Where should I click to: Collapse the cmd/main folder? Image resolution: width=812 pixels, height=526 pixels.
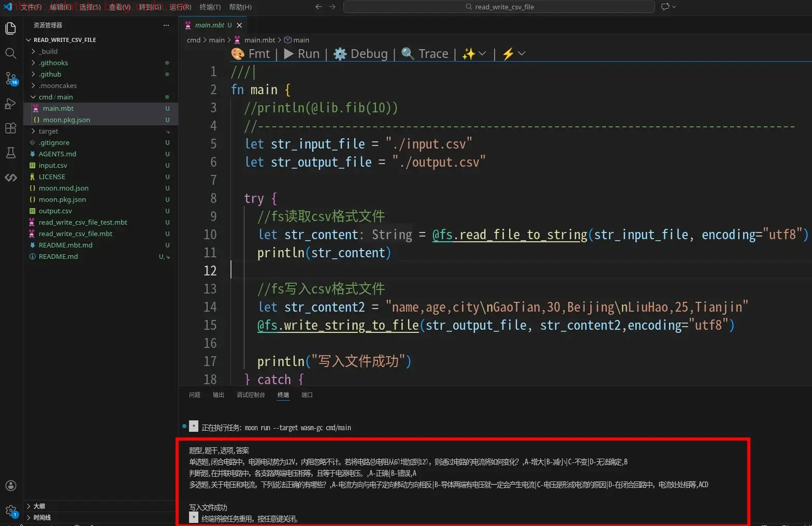pyautogui.click(x=55, y=97)
